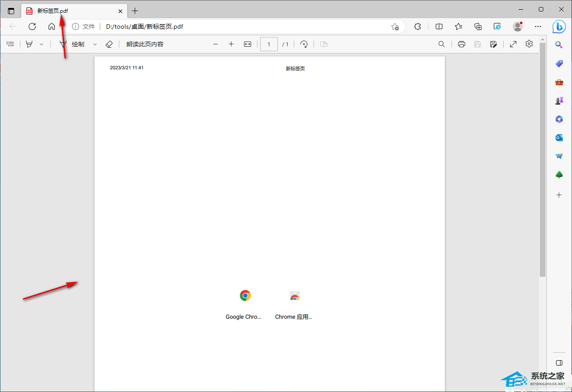Open Microsoft 365 in the sidebar
Screen dimensions: 572x392
point(559,119)
